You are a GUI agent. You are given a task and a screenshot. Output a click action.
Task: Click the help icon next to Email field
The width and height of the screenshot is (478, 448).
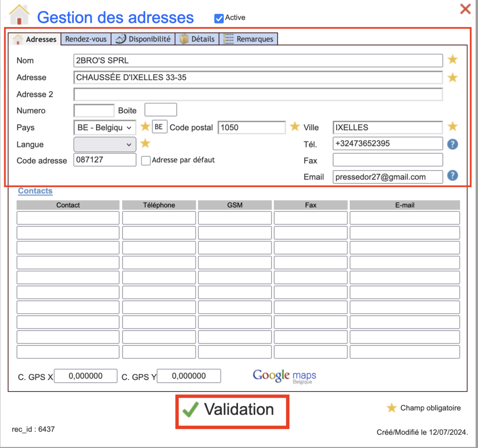coord(452,176)
